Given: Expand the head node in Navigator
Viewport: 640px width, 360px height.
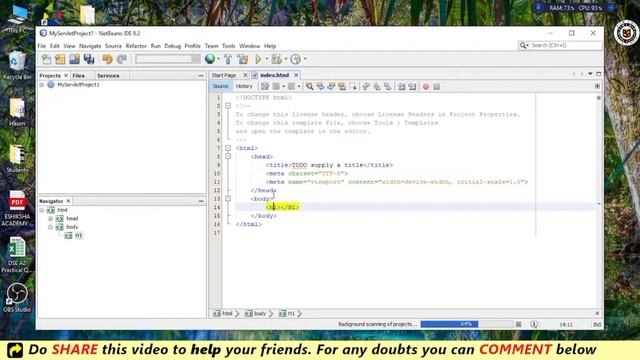Looking at the screenshot, I should coord(50,219).
